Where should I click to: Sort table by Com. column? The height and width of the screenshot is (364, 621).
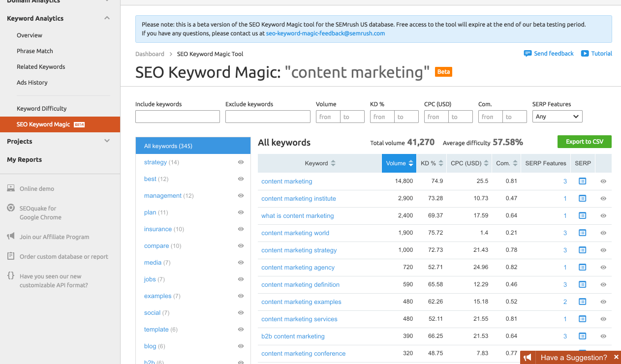tap(507, 163)
